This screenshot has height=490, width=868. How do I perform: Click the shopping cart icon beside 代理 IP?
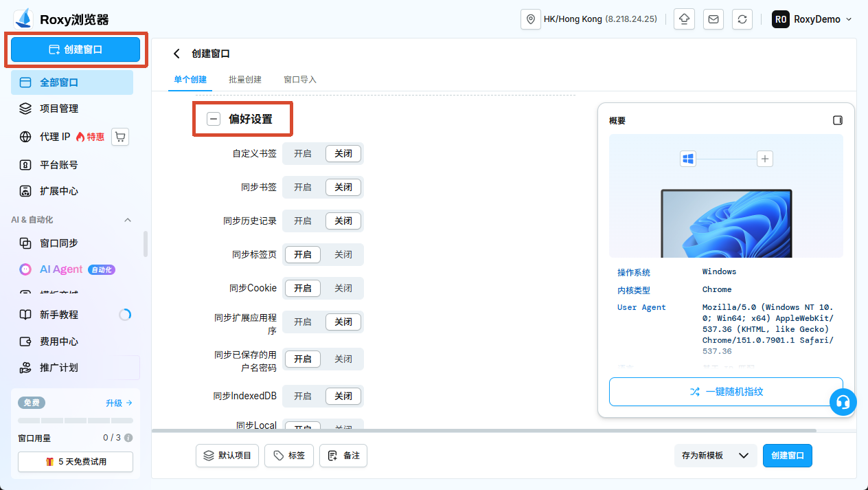pyautogui.click(x=120, y=137)
